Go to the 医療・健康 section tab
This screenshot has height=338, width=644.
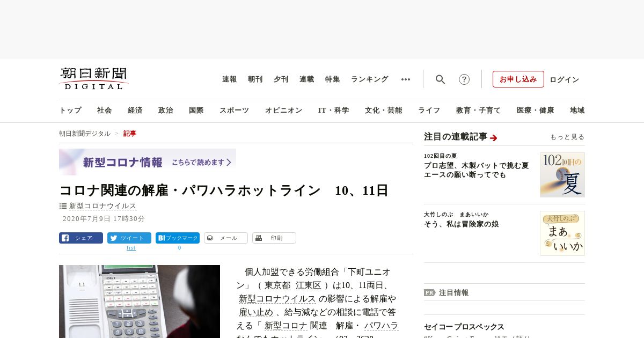click(536, 111)
